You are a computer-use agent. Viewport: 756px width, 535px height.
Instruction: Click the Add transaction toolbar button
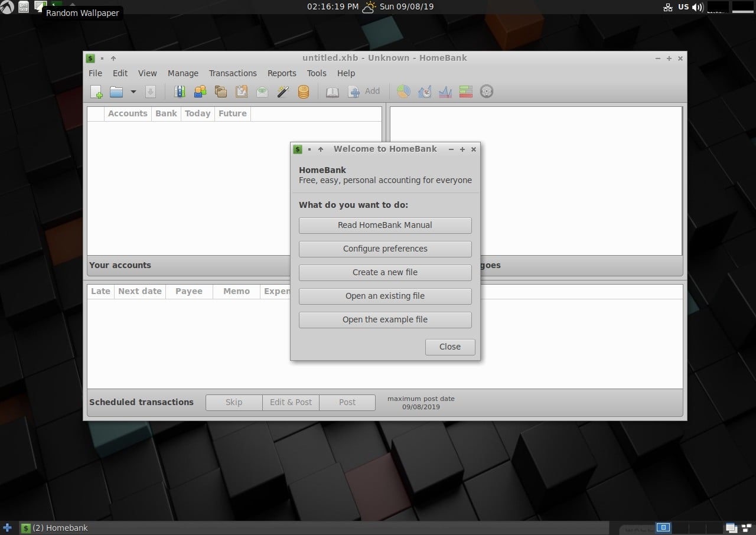point(364,92)
